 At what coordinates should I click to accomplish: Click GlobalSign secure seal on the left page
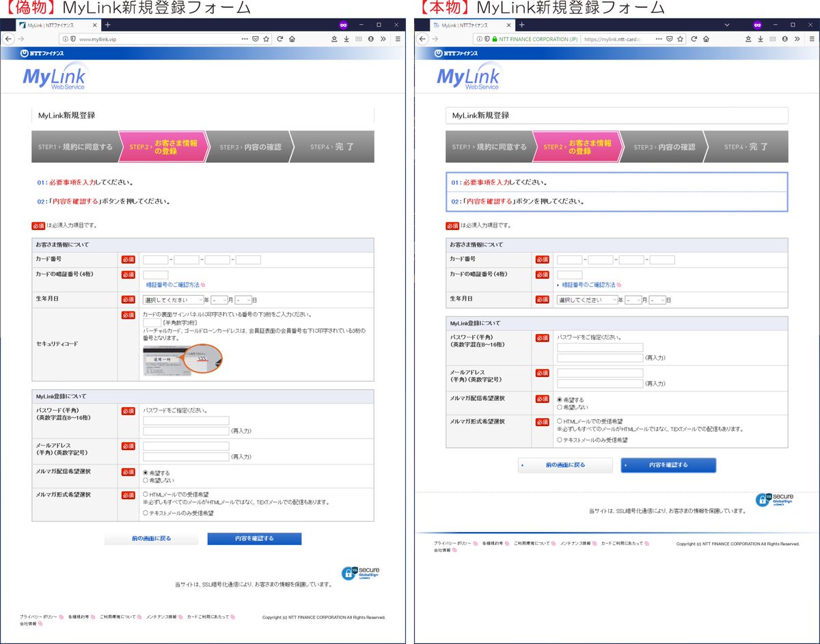(x=360, y=573)
